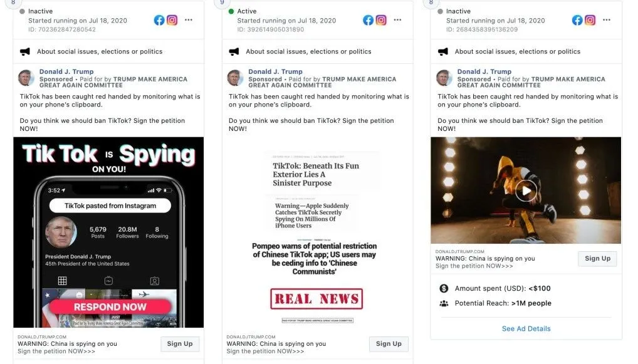Click Facebook icon on first ad card
This screenshot has width=638, height=364.
pyautogui.click(x=159, y=20)
